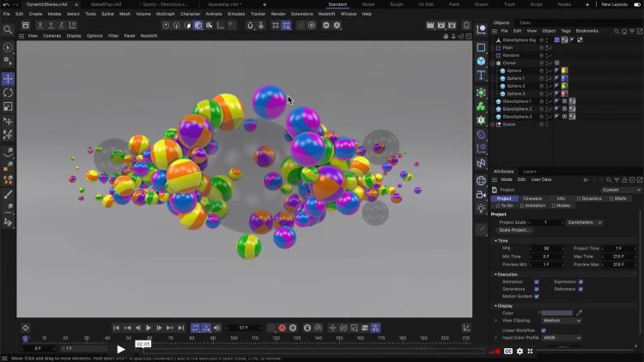Image resolution: width=644 pixels, height=362 pixels.
Task: Expand the Scene object group
Action: [493, 124]
